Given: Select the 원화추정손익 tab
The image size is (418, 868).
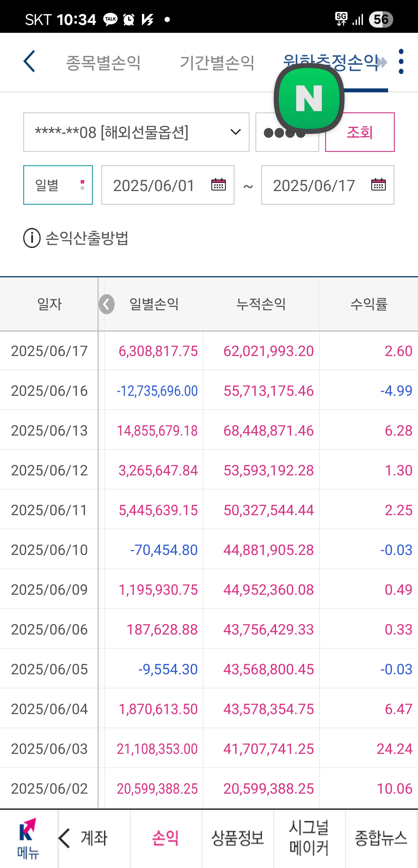Looking at the screenshot, I should coord(331,63).
